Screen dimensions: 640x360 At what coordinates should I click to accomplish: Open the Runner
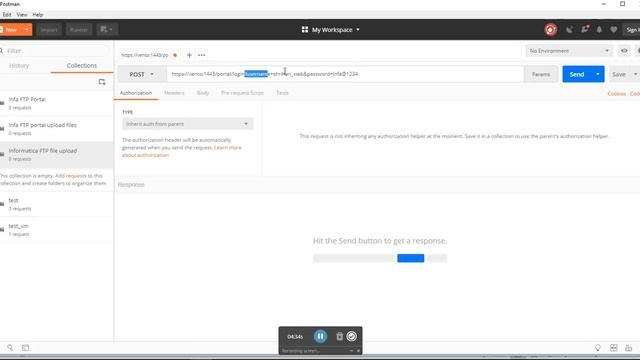click(x=78, y=29)
